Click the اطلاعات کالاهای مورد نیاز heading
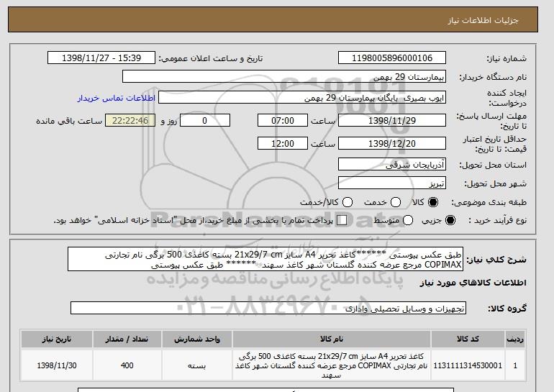The image size is (554, 392). (x=473, y=283)
